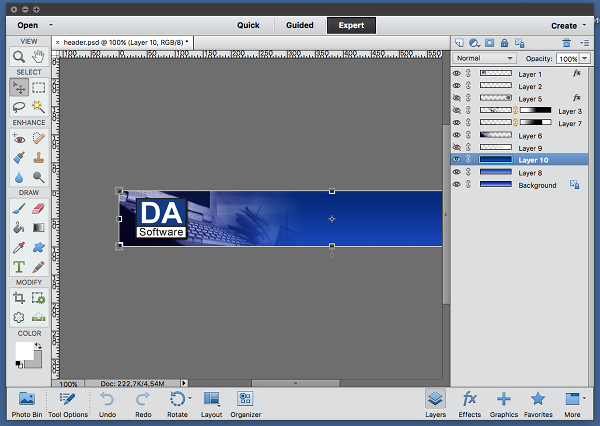This screenshot has height=426, width=600.
Task: Switch to Expert mode tab
Action: pyautogui.click(x=351, y=25)
